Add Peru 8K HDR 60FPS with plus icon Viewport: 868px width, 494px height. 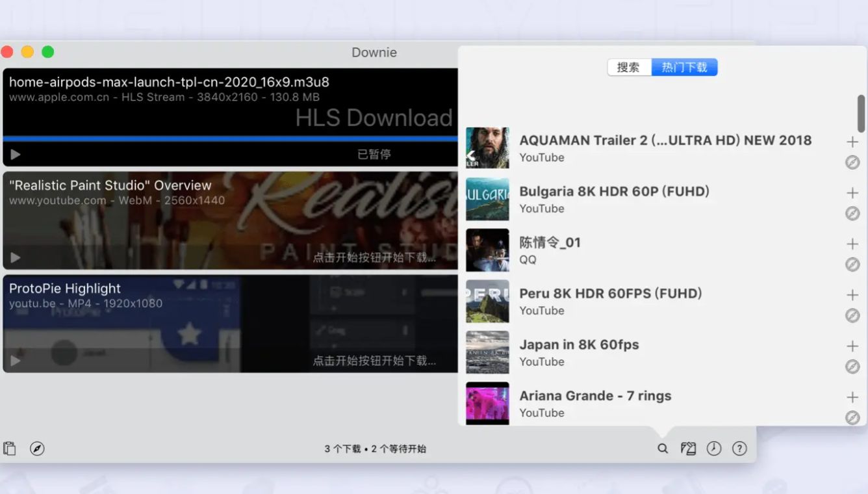tap(852, 295)
